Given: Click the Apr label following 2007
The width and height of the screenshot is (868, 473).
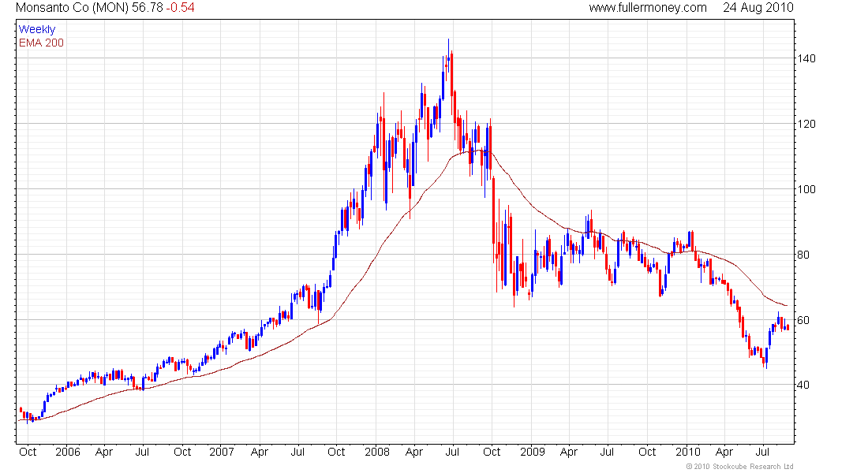Looking at the screenshot, I should click(x=259, y=452).
